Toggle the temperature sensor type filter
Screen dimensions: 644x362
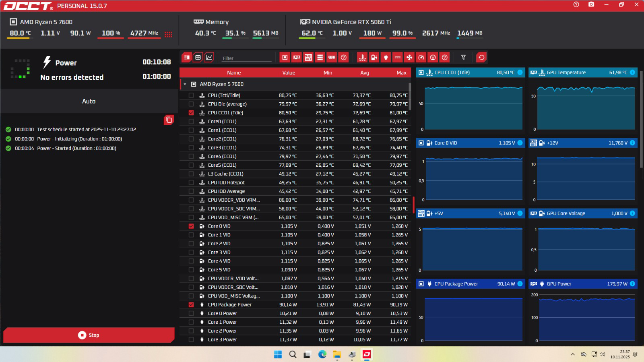(x=362, y=58)
